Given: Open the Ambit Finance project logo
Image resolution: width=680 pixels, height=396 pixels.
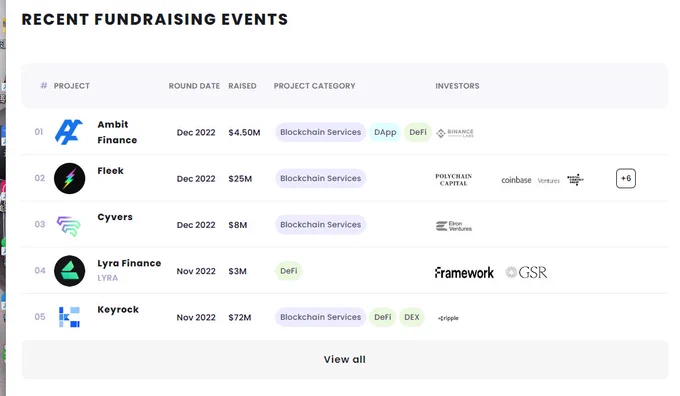Looking at the screenshot, I should (x=69, y=132).
